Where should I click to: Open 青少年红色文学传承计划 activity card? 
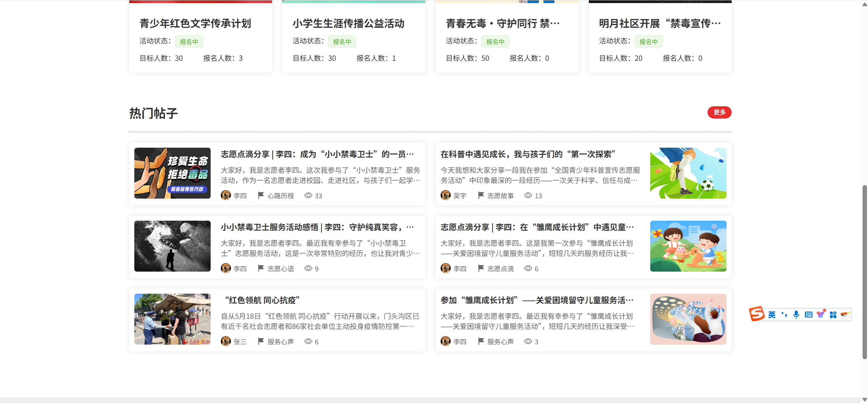point(195,23)
